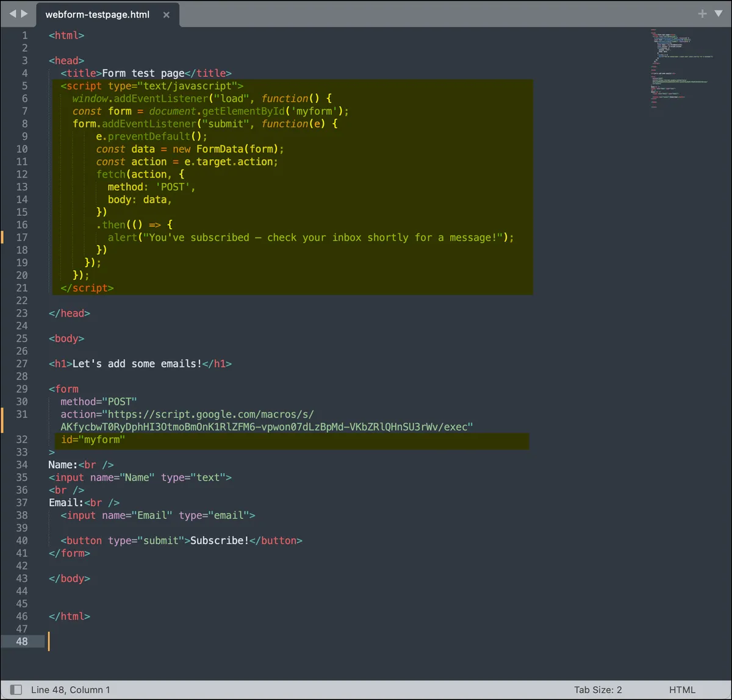Click the e.preventDefault(); line
Screen dimensions: 732x700
152,136
